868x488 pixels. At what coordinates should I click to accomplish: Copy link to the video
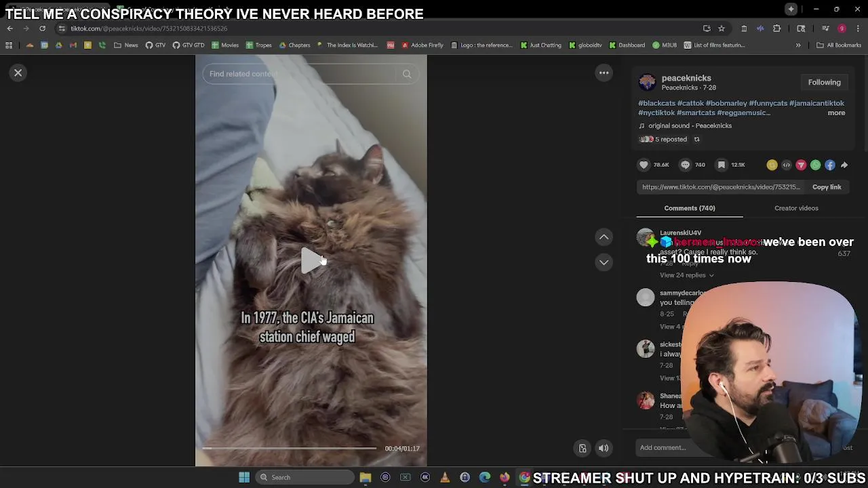[827, 187]
